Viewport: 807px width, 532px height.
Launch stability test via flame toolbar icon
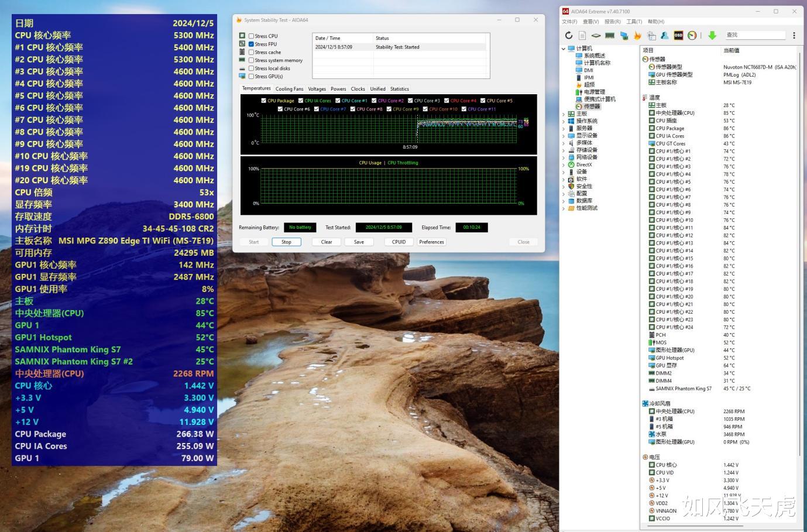click(637, 36)
